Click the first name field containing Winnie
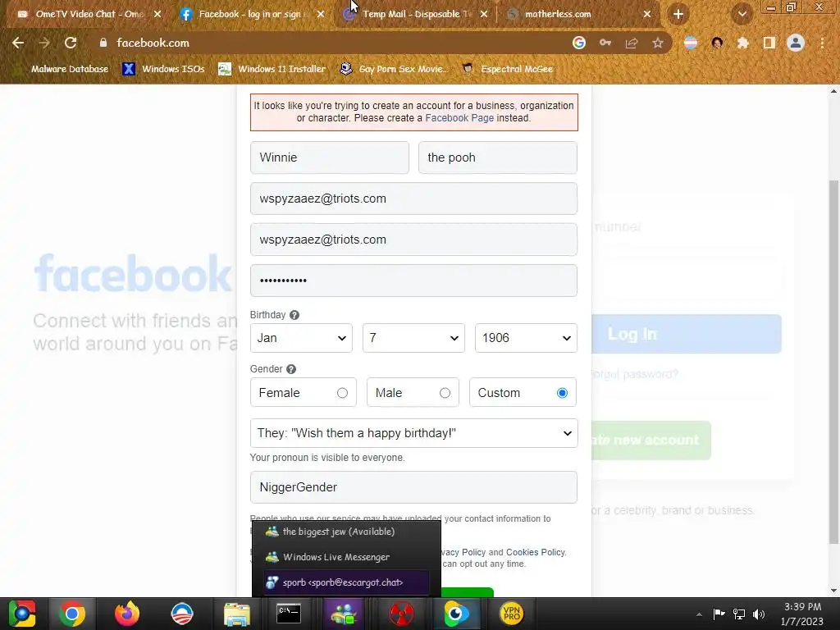 [x=330, y=157]
